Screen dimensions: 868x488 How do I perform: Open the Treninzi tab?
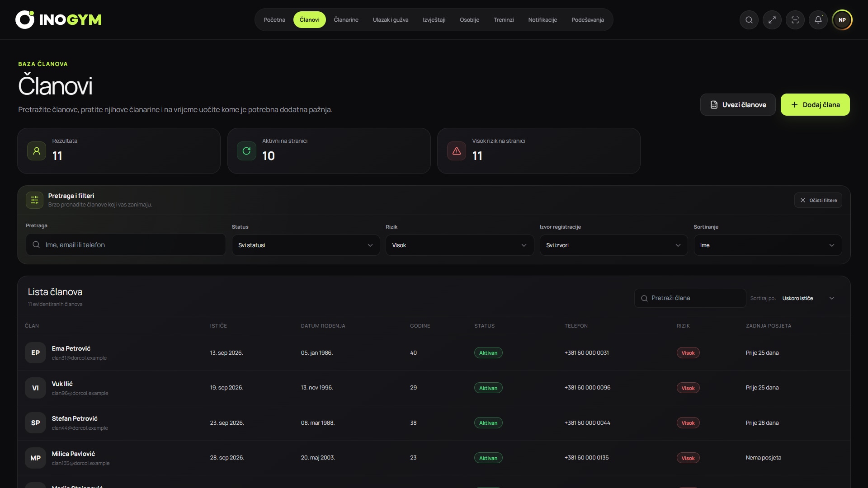point(504,20)
